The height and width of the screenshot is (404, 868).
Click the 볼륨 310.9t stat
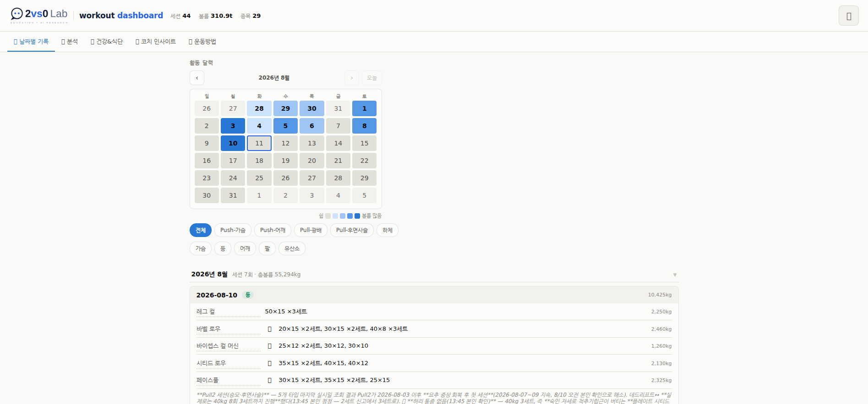pos(216,16)
